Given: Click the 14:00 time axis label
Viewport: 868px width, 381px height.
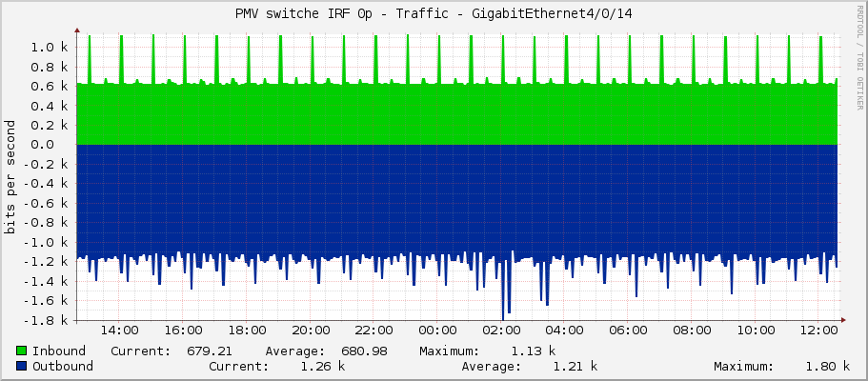Looking at the screenshot, I should click(x=119, y=331).
